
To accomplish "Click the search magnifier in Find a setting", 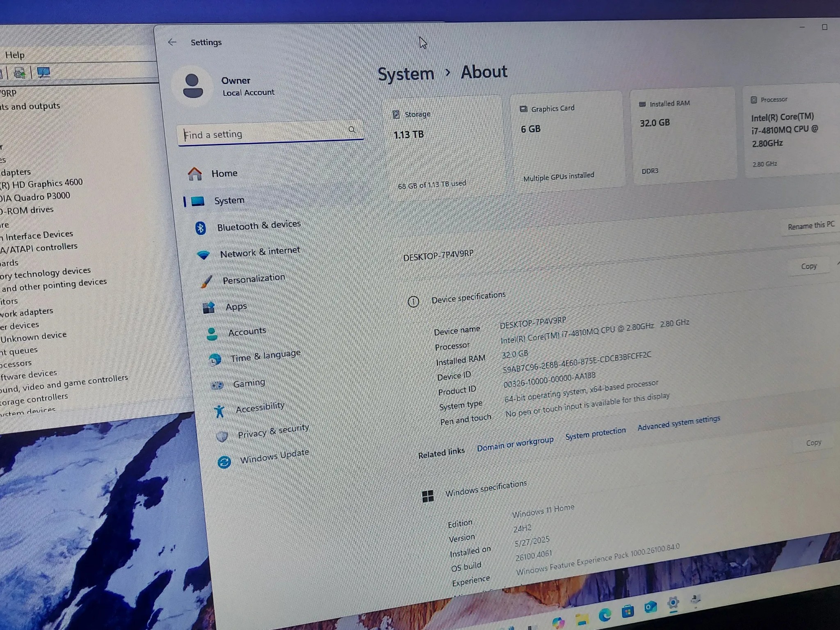I will pyautogui.click(x=352, y=130).
